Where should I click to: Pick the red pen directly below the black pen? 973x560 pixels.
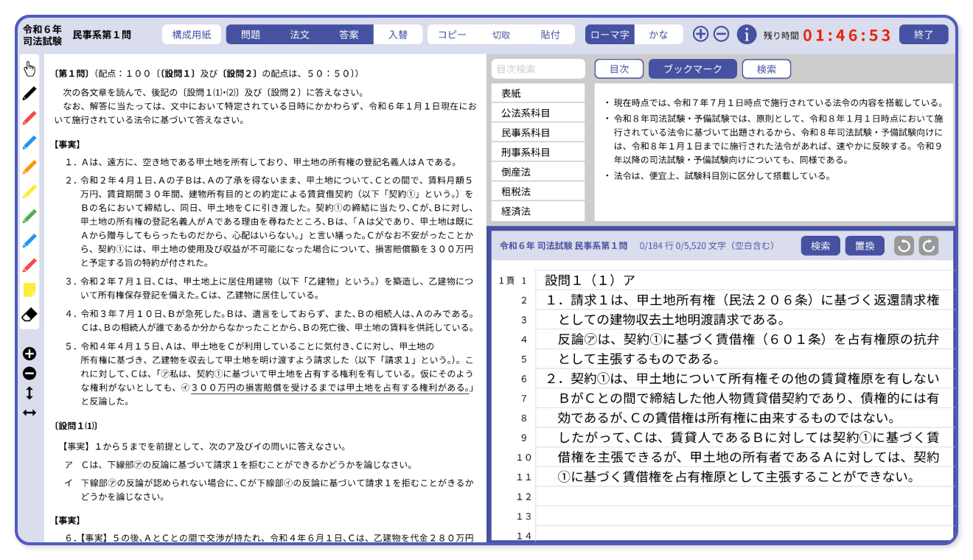pos(29,118)
